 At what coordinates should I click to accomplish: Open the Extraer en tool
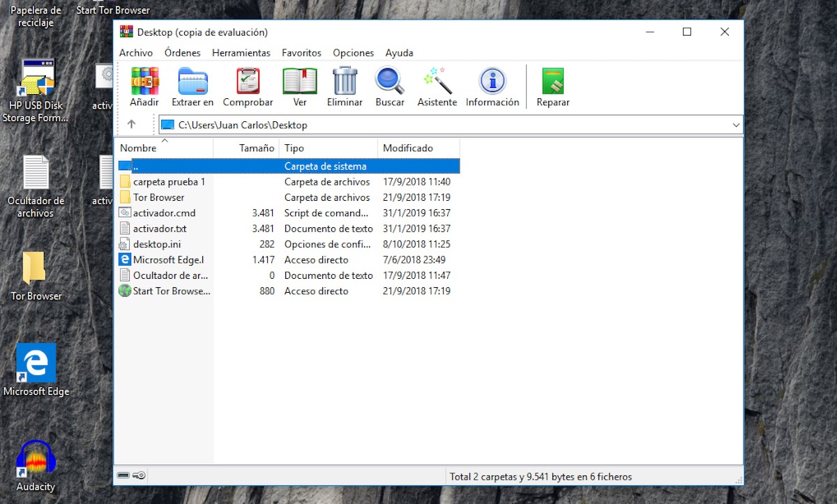coord(193,87)
